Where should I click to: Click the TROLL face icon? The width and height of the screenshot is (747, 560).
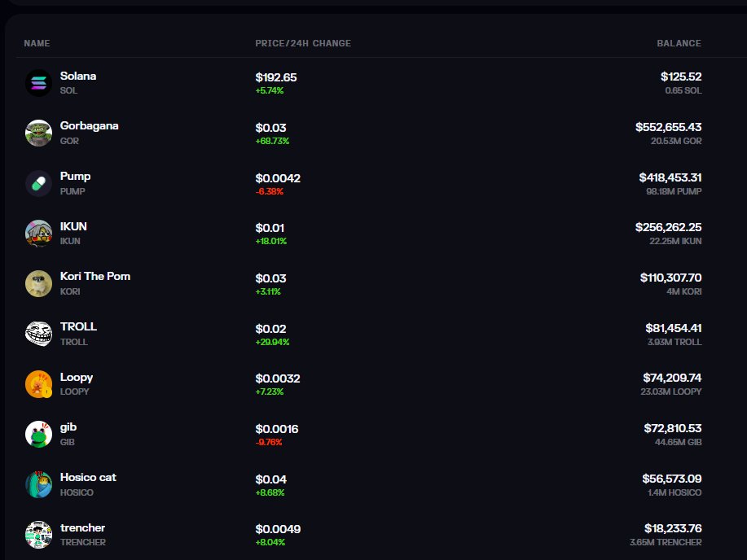click(38, 334)
